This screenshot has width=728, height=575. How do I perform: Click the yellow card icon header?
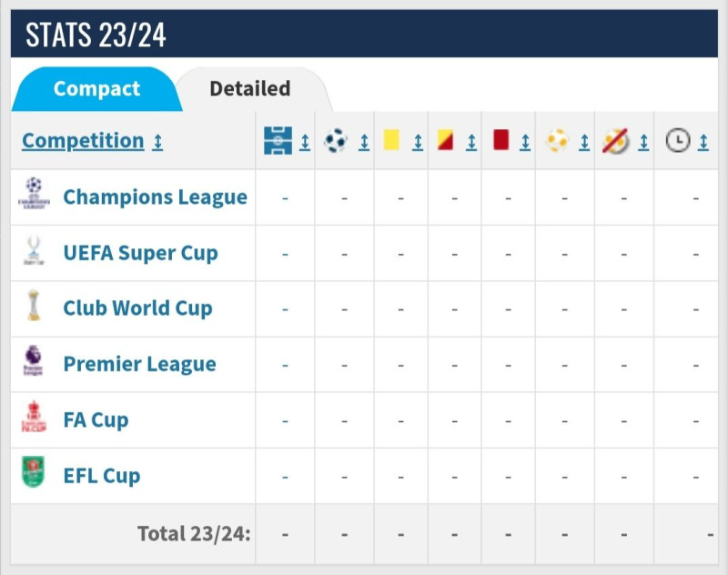391,140
